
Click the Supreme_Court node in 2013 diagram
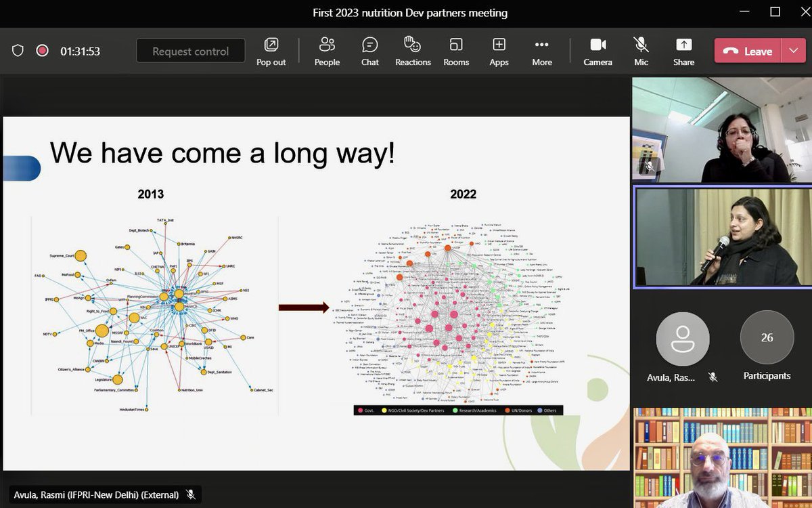80,255
